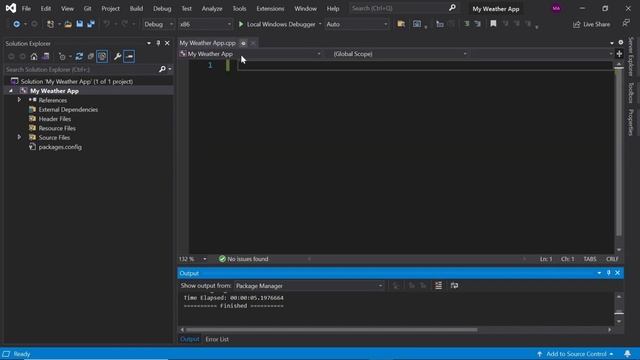
Task: Clear all output using the lines icon
Action: [438, 286]
